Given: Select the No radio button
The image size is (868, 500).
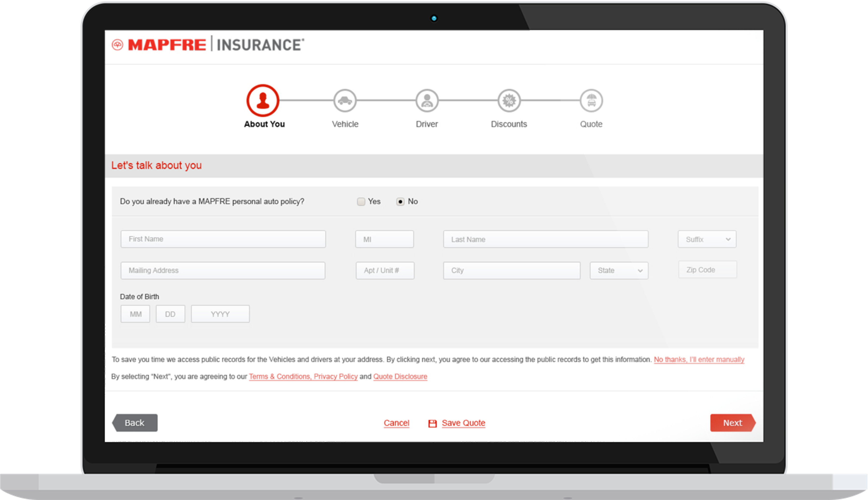Looking at the screenshot, I should click(x=400, y=202).
